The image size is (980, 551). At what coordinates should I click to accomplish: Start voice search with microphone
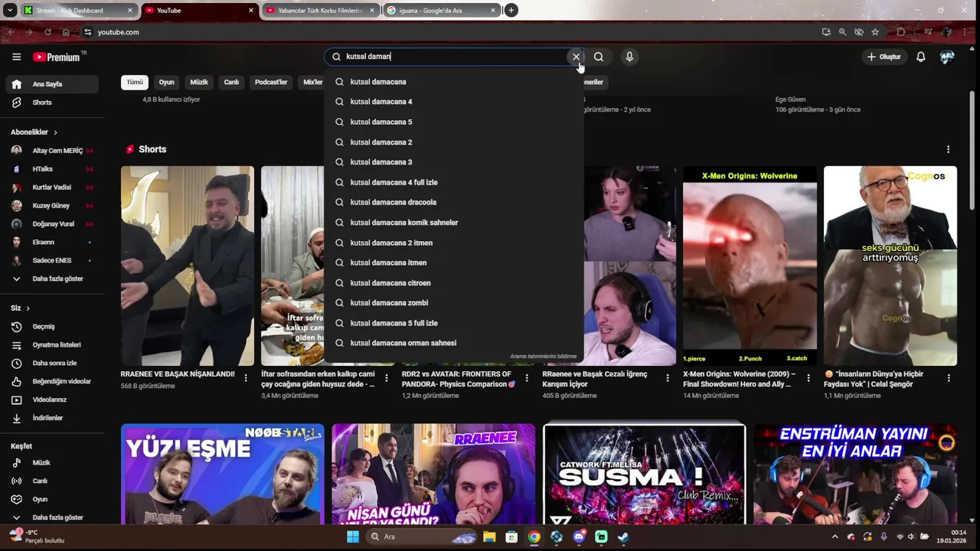[x=629, y=57]
